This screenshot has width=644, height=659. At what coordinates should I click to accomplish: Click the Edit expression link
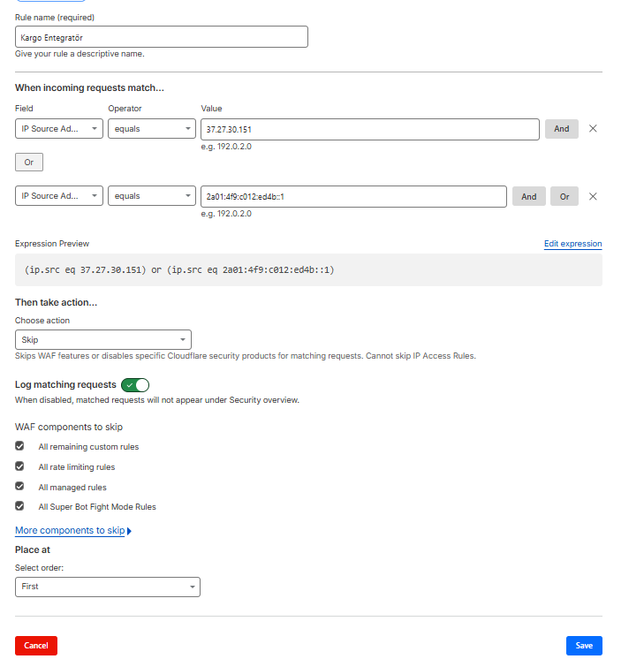pos(572,244)
